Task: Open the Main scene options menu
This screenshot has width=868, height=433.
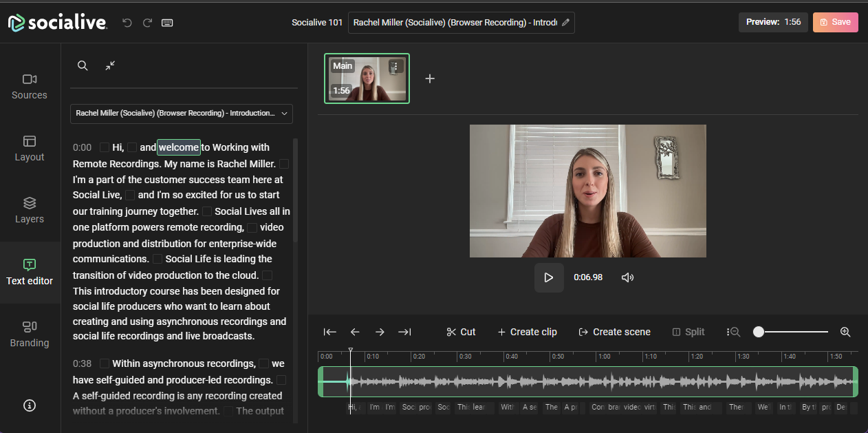Action: tap(395, 66)
